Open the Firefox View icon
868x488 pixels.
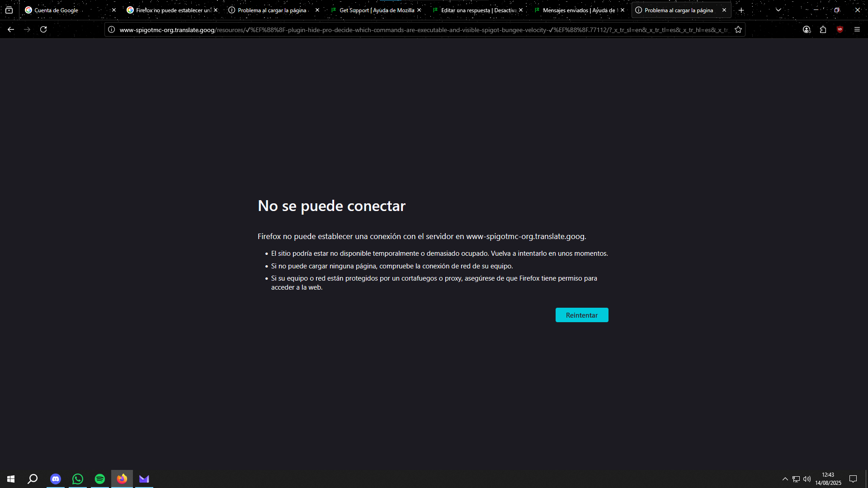[9, 10]
